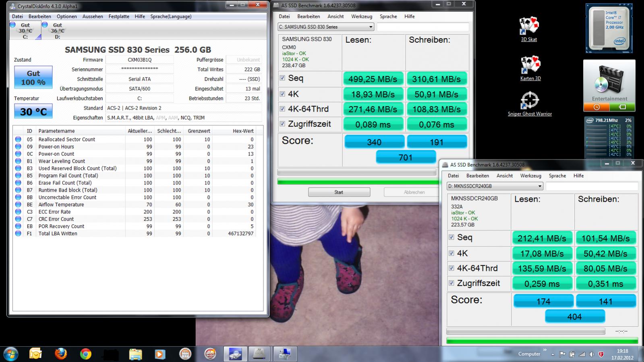The image size is (644, 362).
Task: Click the text field beside the Samsung drive dropdown
Action: pyautogui.click(x=423, y=27)
